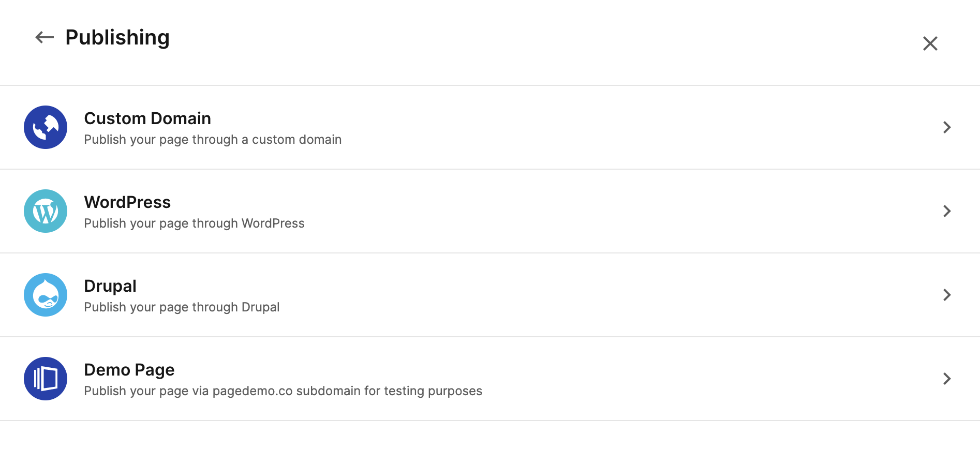Click the WordPress logo icon
This screenshot has width=980, height=449.
(x=46, y=211)
